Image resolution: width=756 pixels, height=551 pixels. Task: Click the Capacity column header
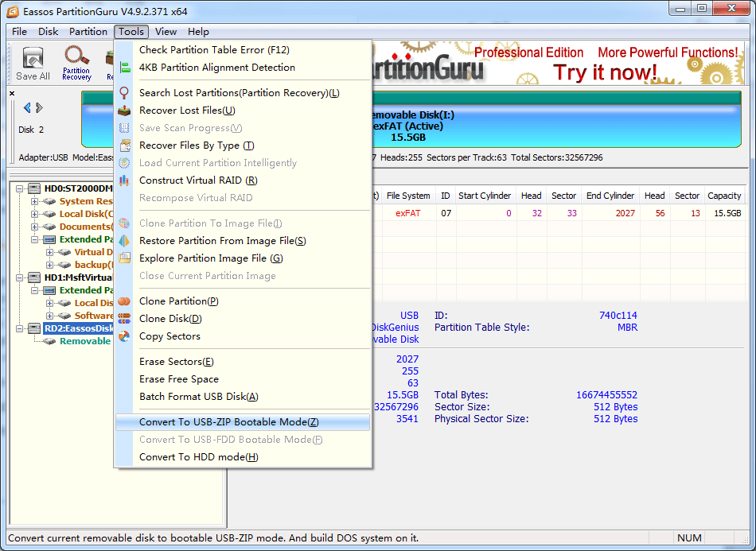tap(724, 196)
